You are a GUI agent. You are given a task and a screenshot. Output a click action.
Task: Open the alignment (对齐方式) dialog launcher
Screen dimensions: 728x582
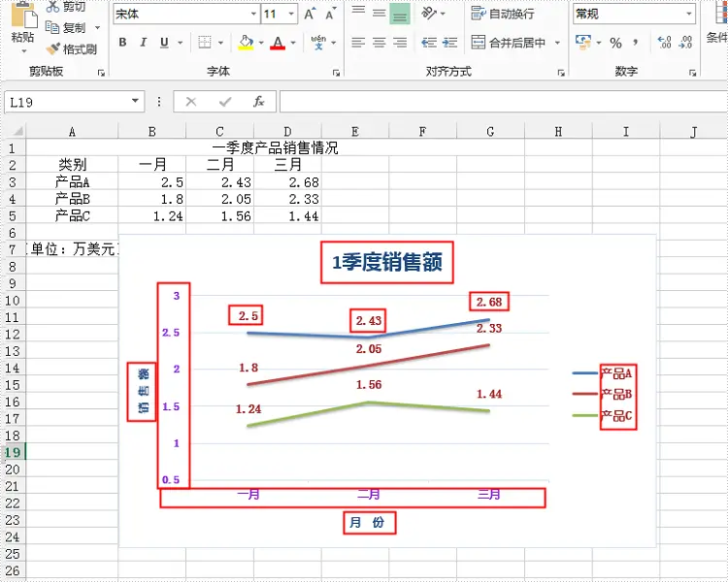click(561, 73)
